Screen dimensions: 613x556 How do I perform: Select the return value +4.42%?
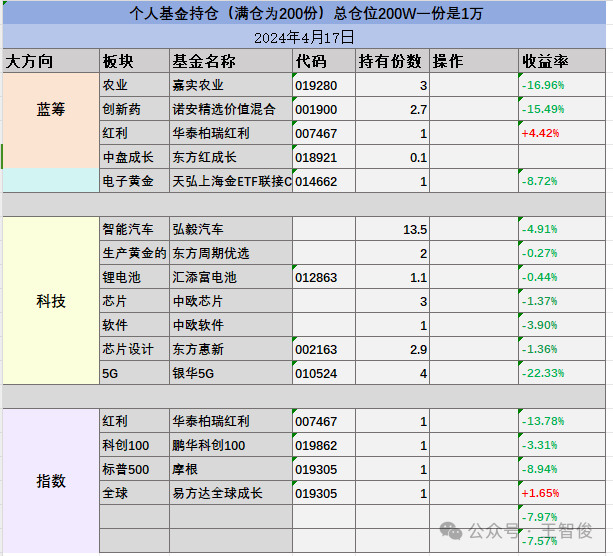562,133
